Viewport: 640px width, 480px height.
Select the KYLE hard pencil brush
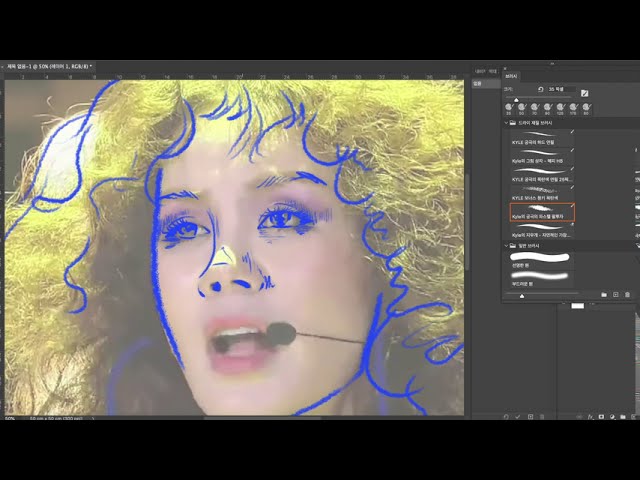click(542, 138)
